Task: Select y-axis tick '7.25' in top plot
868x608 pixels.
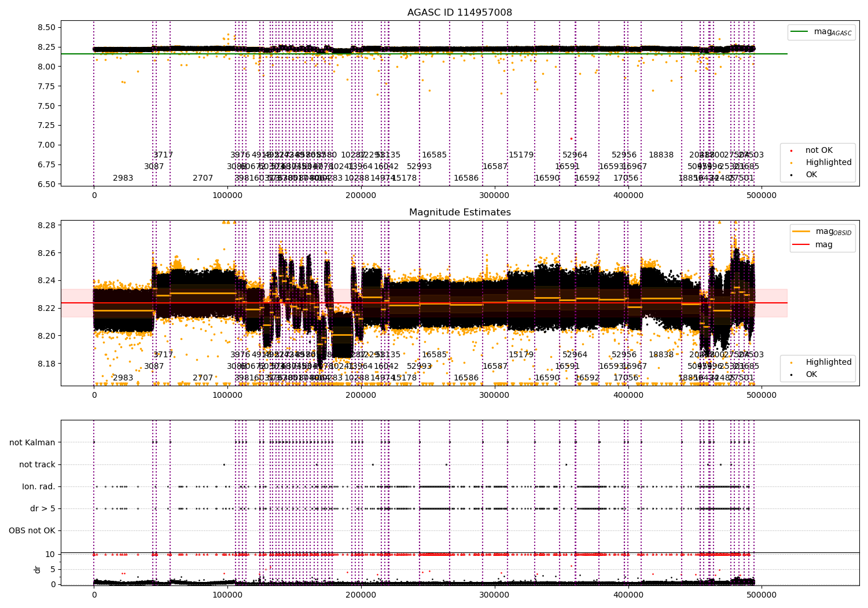Action: pos(46,126)
